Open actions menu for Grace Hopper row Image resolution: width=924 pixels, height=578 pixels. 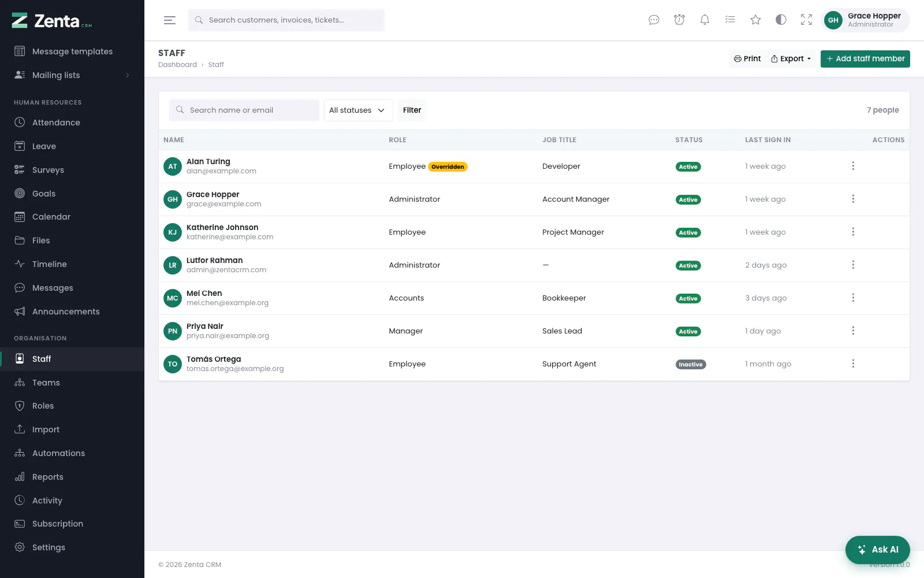point(853,199)
